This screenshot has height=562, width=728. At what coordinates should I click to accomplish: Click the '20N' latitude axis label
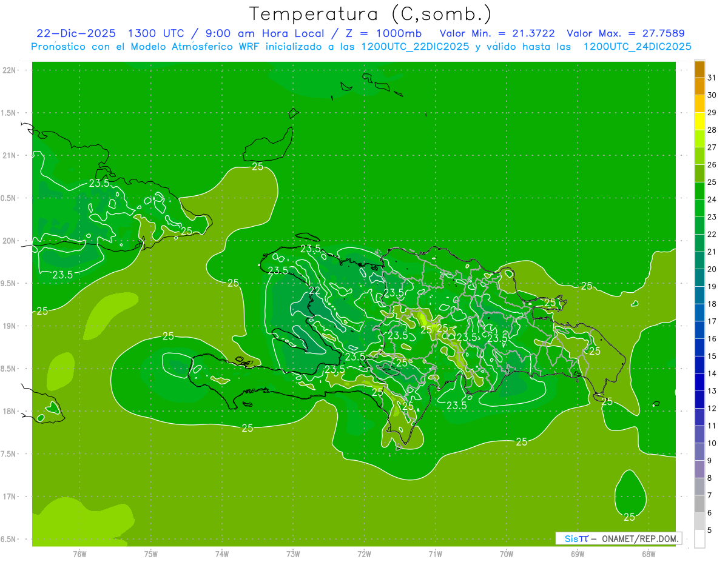click(8, 241)
